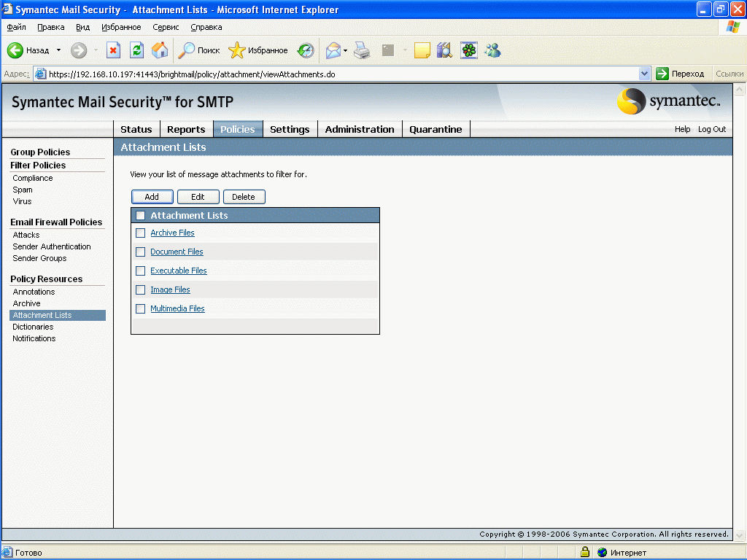This screenshot has width=747, height=560.
Task: Open the Image Files link
Action: (x=170, y=289)
